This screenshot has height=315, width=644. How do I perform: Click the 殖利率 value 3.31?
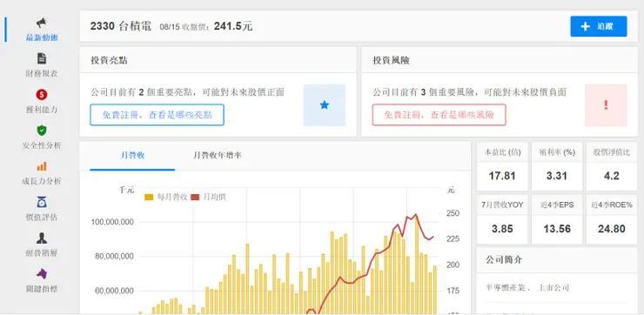pos(556,176)
